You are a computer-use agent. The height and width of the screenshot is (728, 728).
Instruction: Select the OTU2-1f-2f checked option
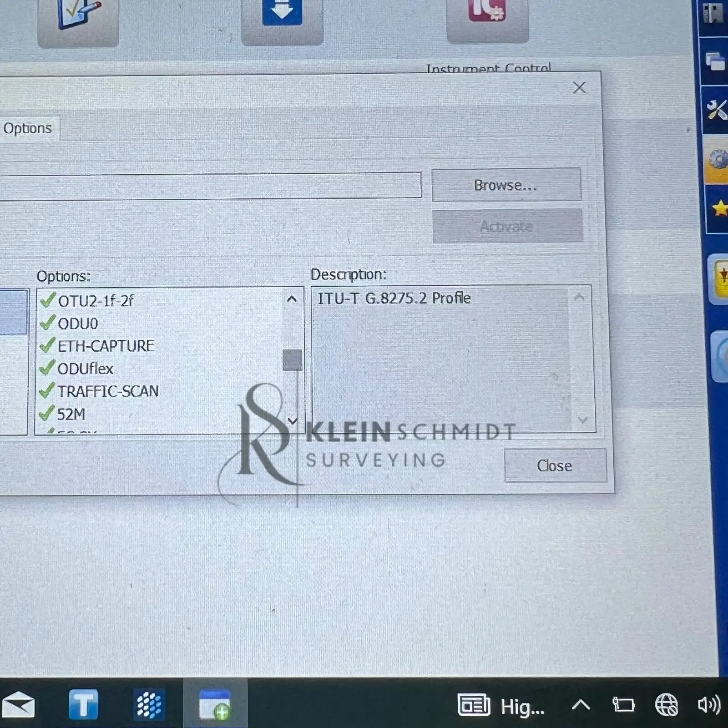tap(96, 301)
